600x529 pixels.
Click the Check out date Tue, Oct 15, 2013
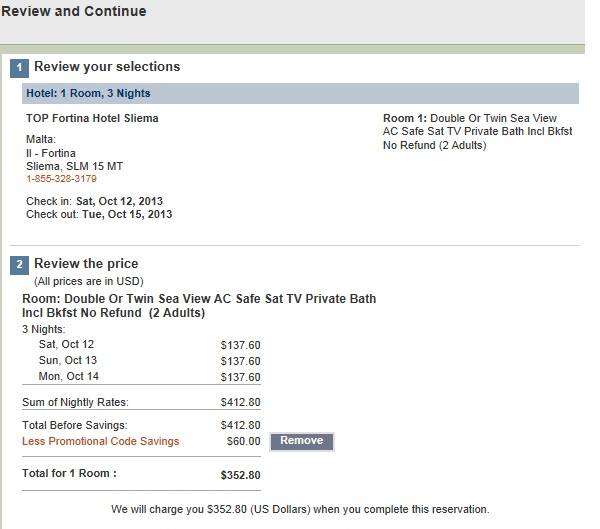127,214
